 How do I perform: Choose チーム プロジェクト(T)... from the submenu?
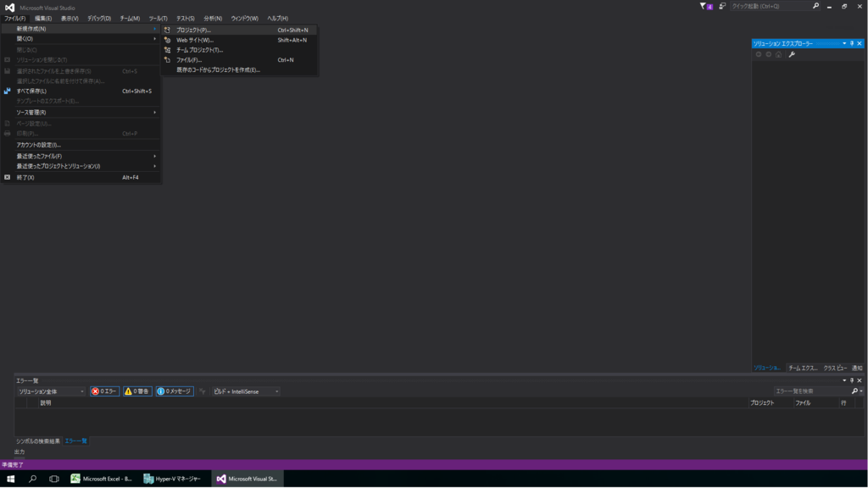coord(239,50)
